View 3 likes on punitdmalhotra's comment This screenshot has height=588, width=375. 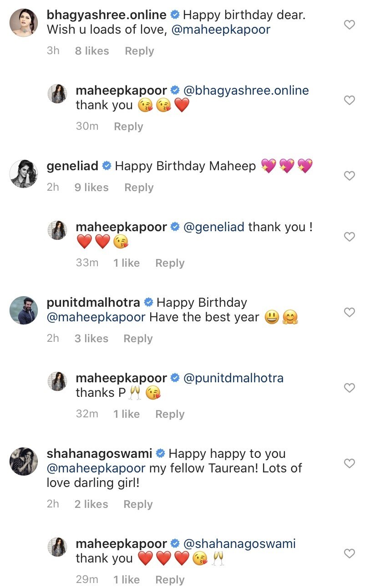(x=91, y=339)
